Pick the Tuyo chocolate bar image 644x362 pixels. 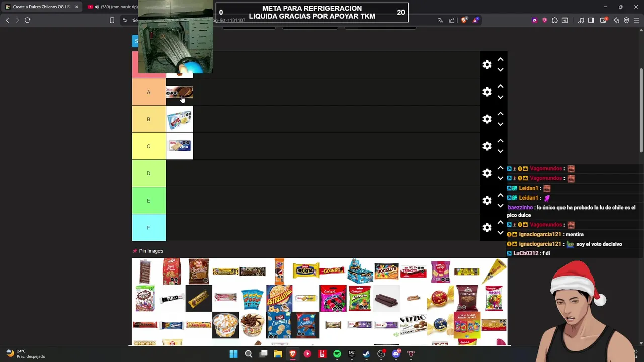click(172, 298)
